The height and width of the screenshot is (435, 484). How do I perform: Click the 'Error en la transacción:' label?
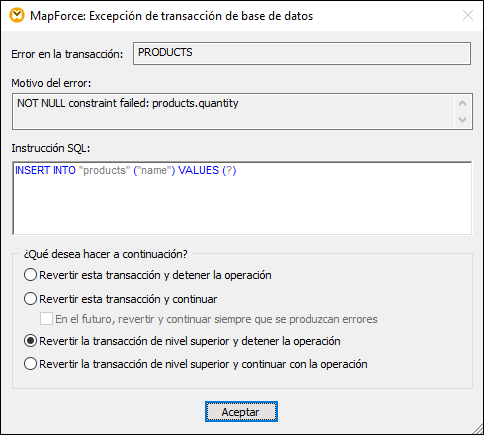(x=67, y=54)
